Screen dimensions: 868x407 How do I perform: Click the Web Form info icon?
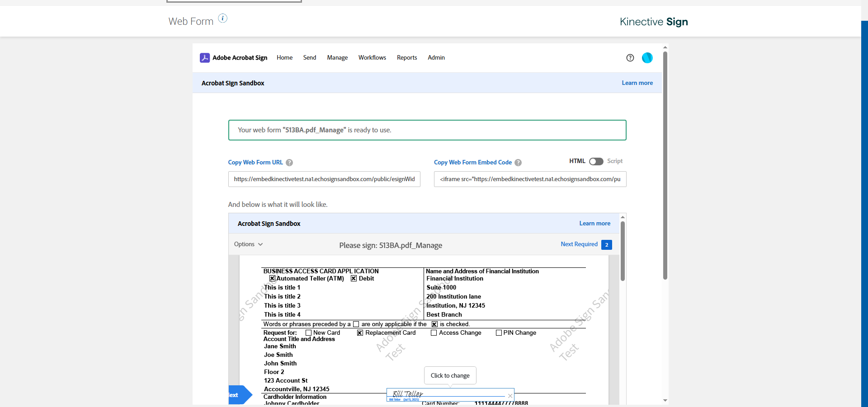click(223, 18)
